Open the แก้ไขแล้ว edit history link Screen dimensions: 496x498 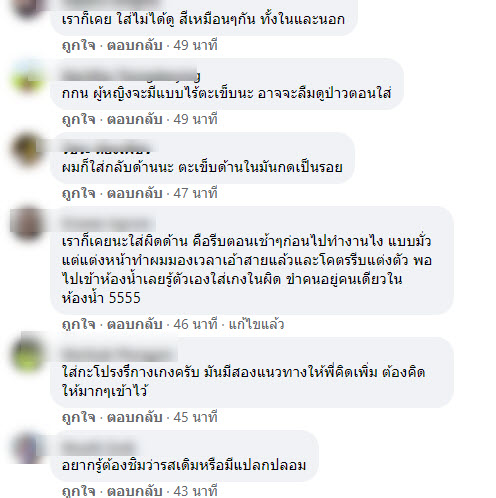[x=256, y=324]
